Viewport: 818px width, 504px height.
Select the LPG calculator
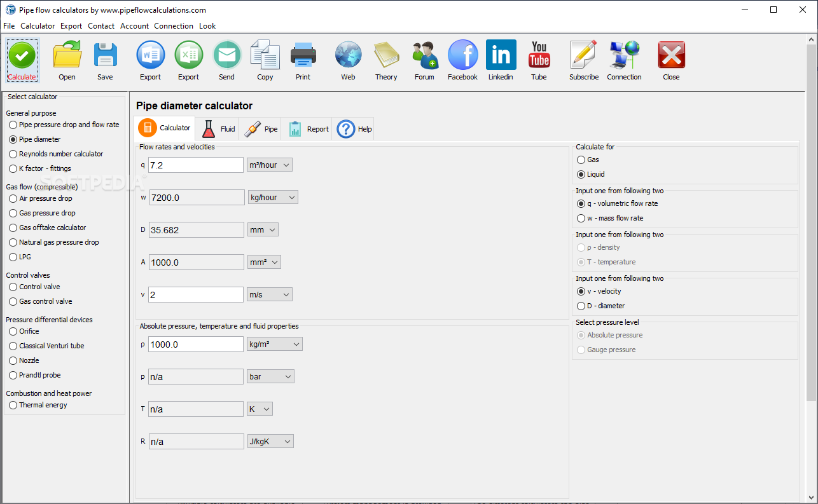tap(20, 257)
